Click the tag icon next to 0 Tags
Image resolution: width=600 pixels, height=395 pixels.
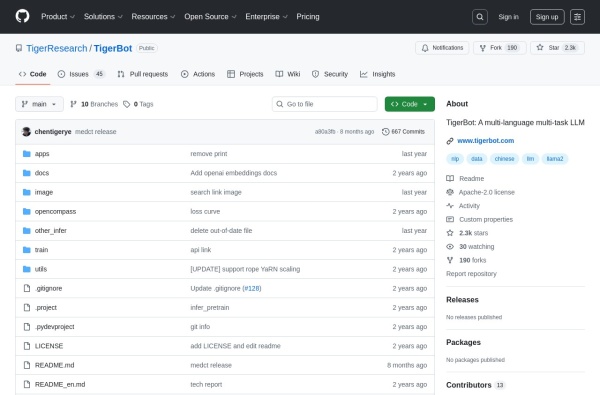127,104
